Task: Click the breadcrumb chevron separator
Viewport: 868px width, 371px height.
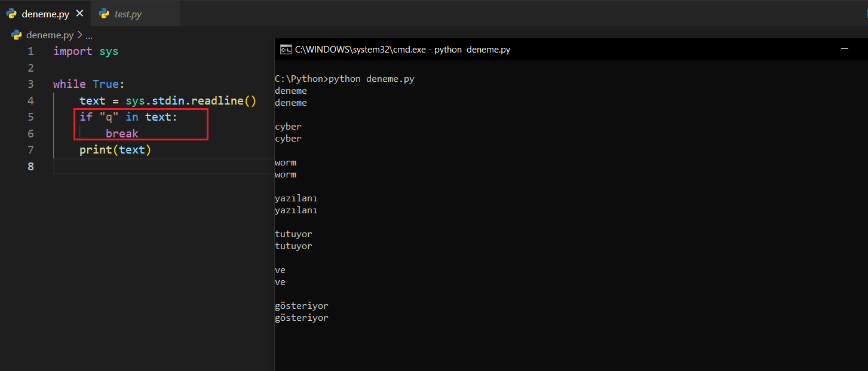Action: point(80,35)
